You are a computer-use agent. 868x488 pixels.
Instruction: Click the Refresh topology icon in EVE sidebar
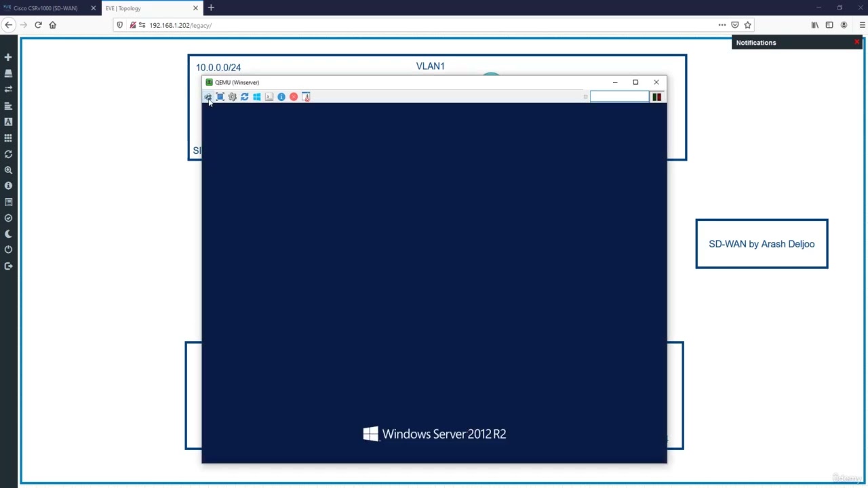[8, 154]
